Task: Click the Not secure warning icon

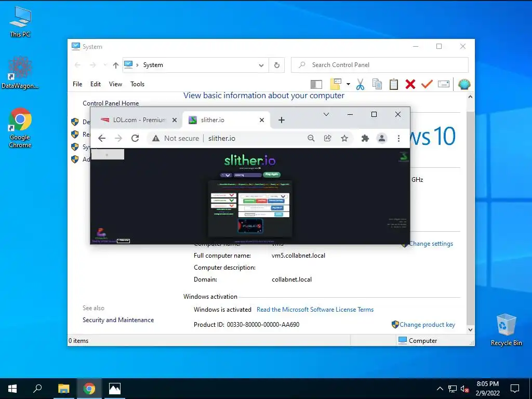Action: 156,138
